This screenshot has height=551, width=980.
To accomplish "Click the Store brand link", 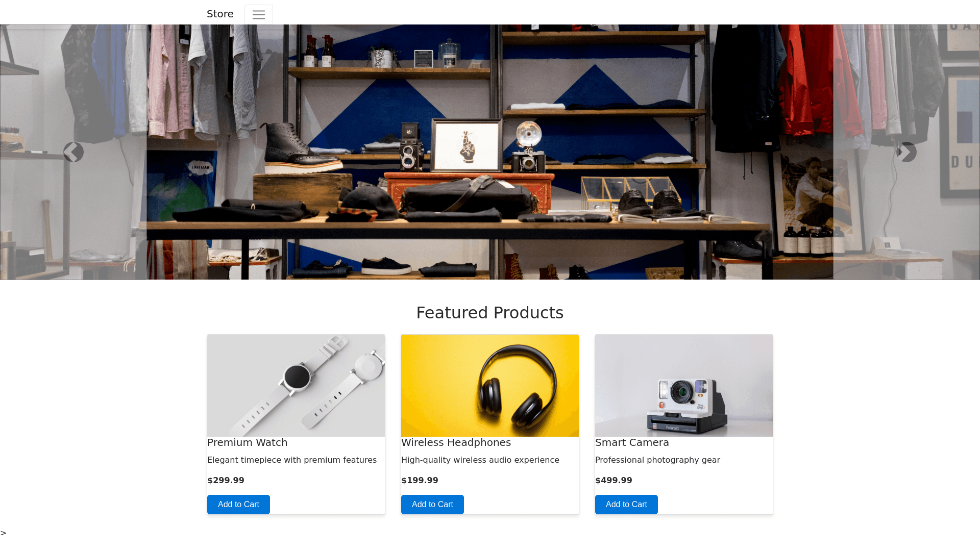I will pos(220,14).
